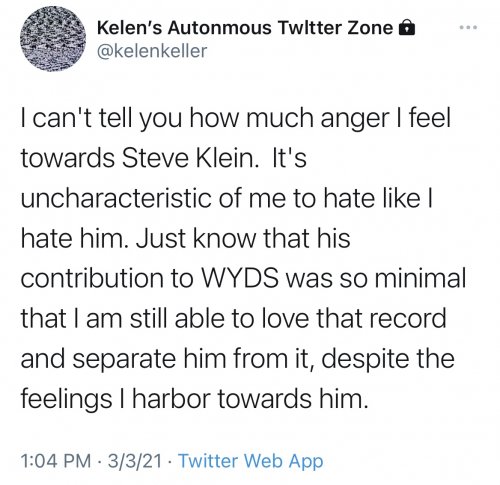
Task: Click the phrase Just know that his
Action: pyautogui.click(x=243, y=238)
